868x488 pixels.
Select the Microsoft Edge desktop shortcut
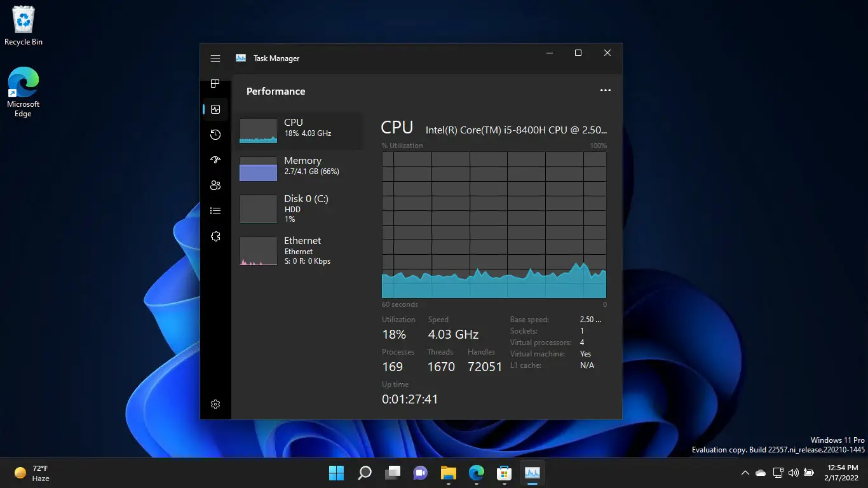click(24, 92)
